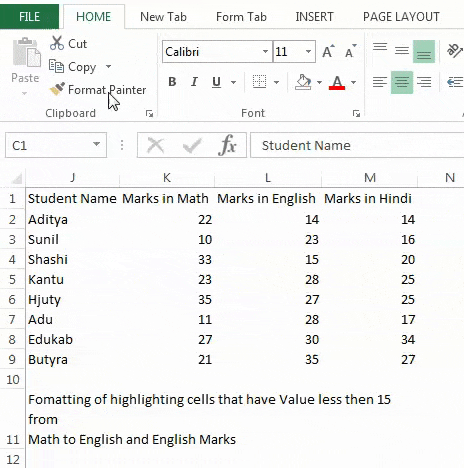Viewport: 464px width, 468px height.
Task: Select Sunil's Hindi mark 16
Action: click(x=369, y=239)
